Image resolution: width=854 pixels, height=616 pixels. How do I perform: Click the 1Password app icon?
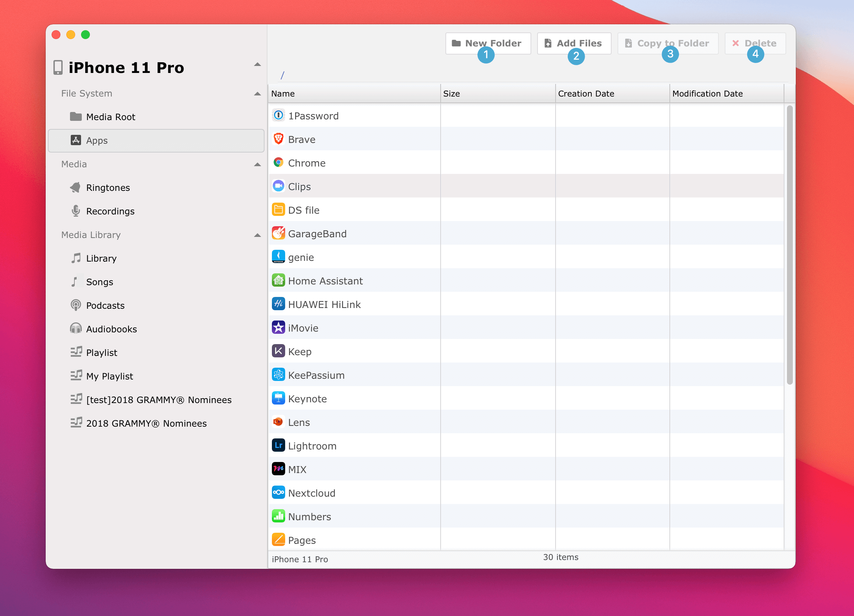(x=278, y=115)
